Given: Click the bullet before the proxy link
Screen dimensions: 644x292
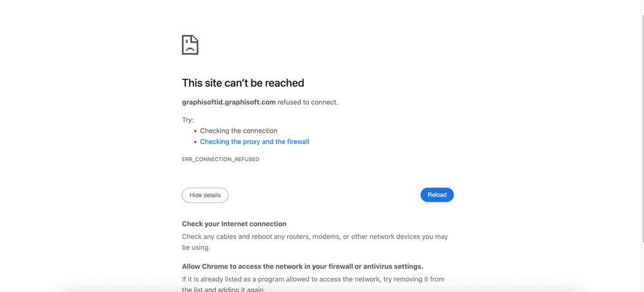Looking at the screenshot, I should coord(195,142).
